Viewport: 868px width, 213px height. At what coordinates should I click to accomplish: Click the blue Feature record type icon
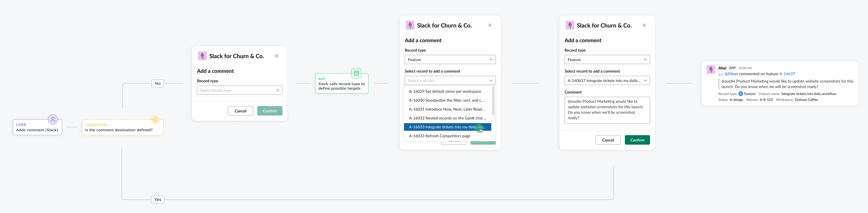(741, 94)
